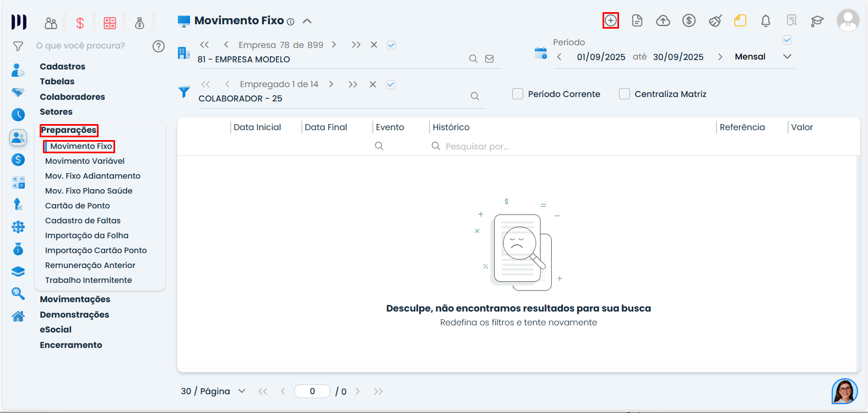
Task: Toggle the checkbox next to Empregado navigation
Action: tap(390, 84)
